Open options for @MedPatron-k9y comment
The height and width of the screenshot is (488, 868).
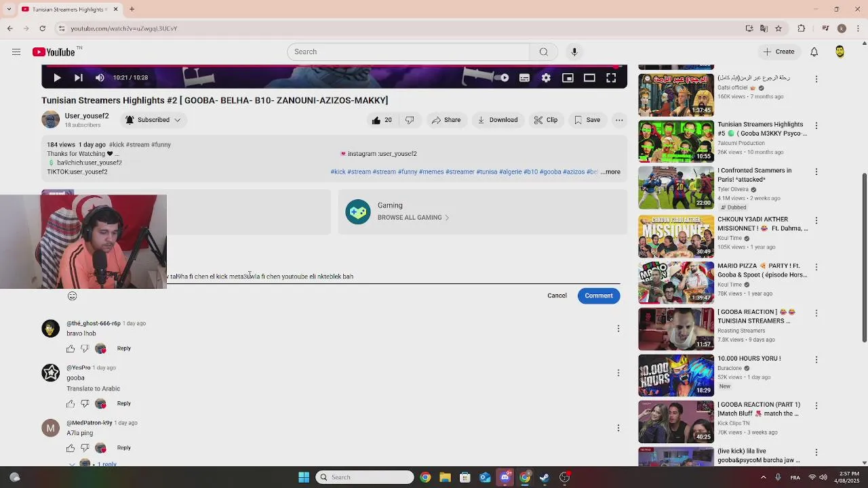click(618, 428)
